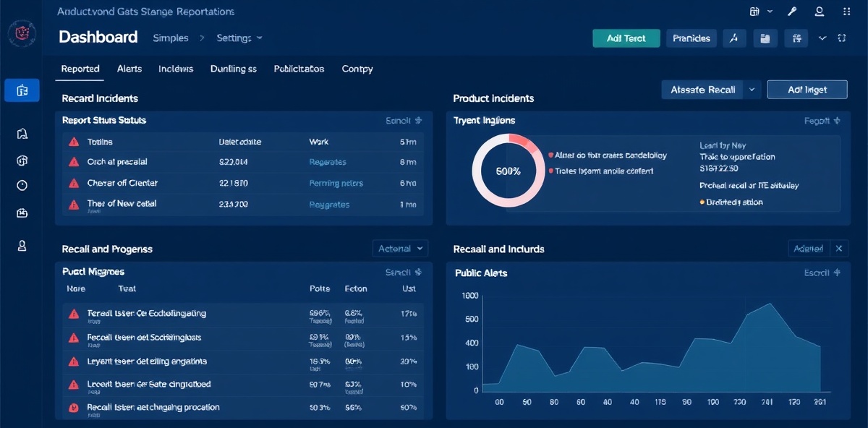Open the arrow dropdown beside Atssate Recall
The height and width of the screenshot is (428, 868).
[752, 90]
